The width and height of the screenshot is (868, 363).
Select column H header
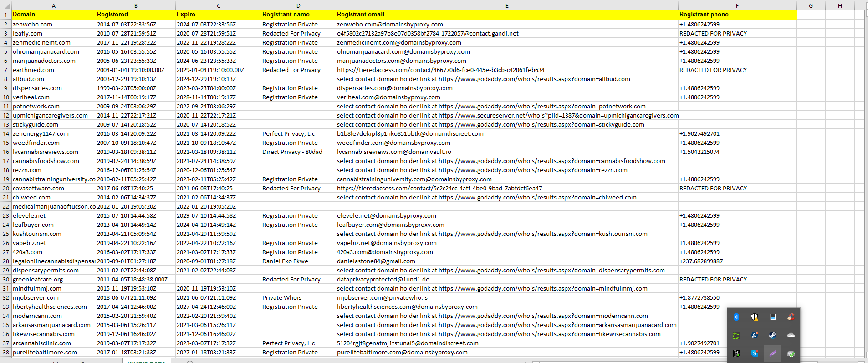pyautogui.click(x=840, y=6)
